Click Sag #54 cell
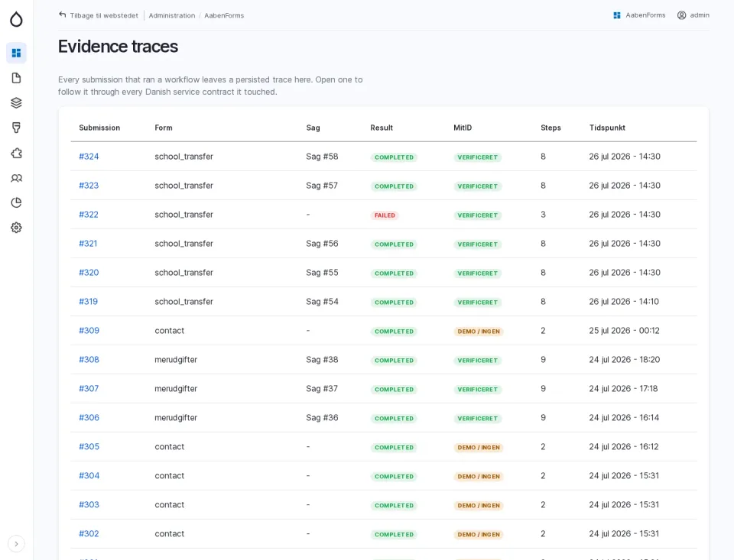 (322, 301)
